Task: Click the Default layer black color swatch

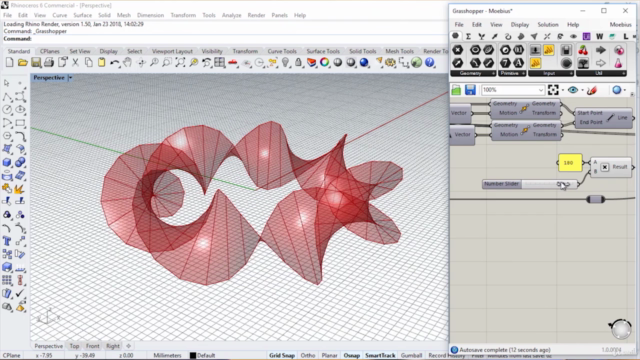Action: [x=193, y=356]
